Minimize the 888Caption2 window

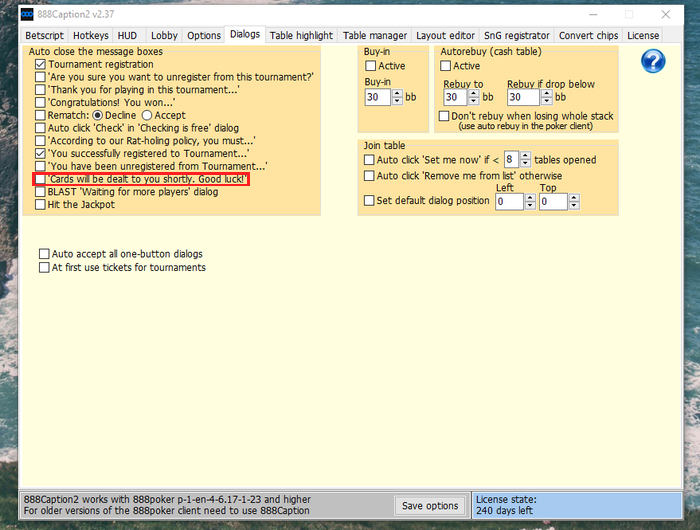click(x=593, y=14)
